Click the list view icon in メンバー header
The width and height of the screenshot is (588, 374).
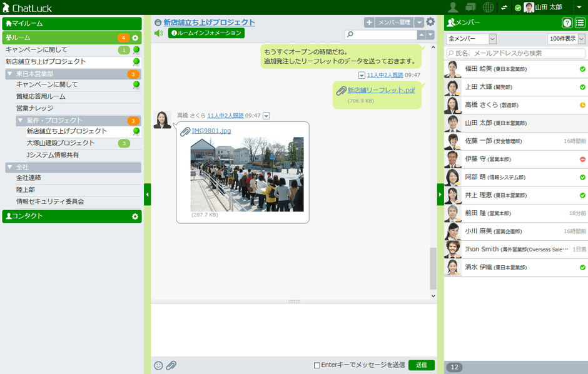(580, 23)
